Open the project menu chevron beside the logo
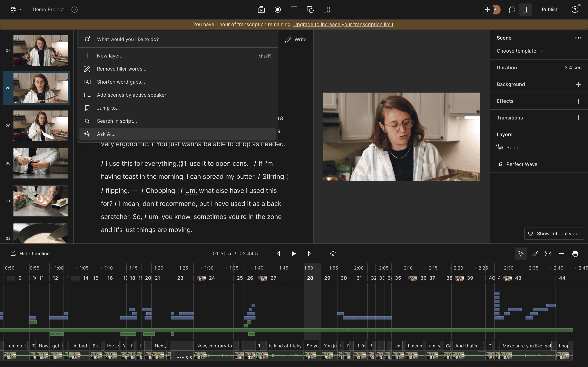The width and height of the screenshot is (588, 367). pos(21,9)
